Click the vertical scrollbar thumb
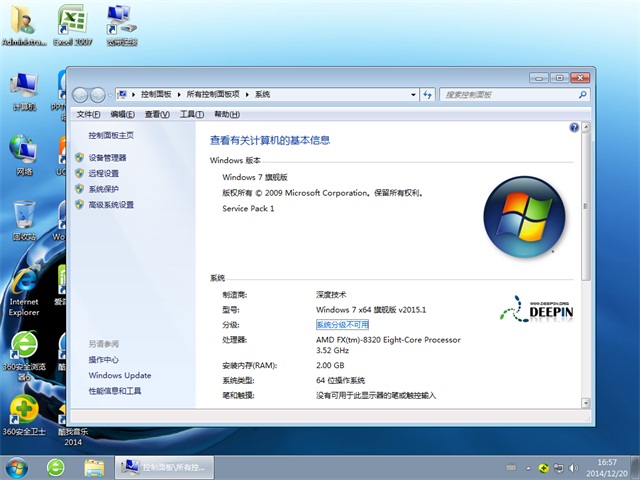The image size is (640, 480). pos(586,206)
